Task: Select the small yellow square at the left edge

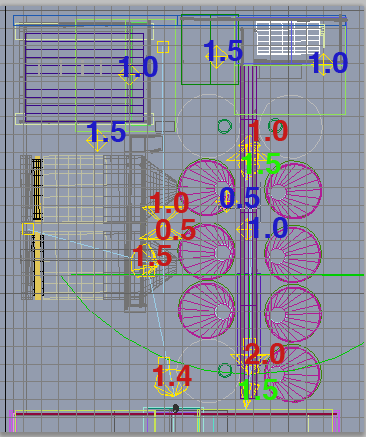Action: tap(28, 229)
